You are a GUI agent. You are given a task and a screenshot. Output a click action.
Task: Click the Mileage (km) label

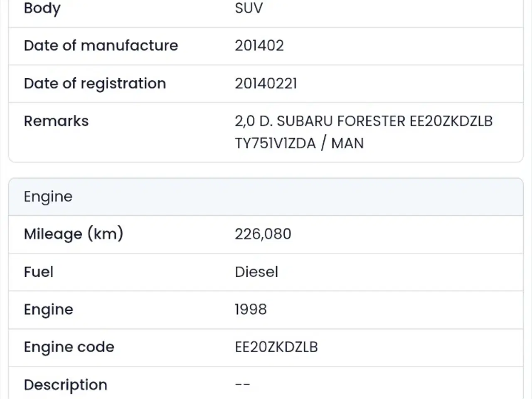tap(74, 234)
